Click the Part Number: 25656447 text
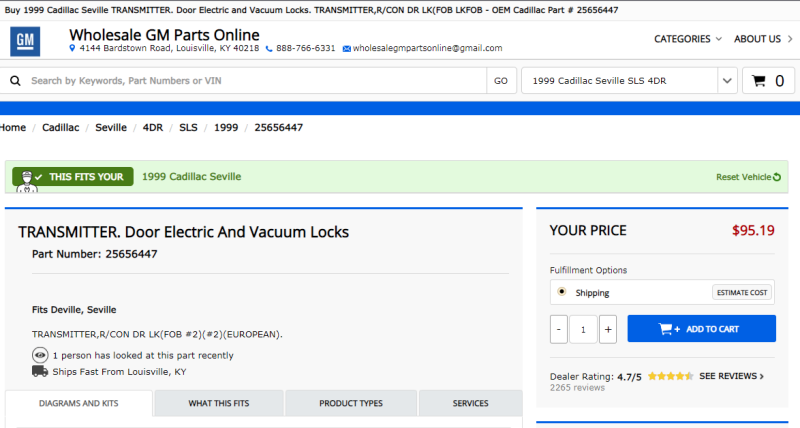800x428 pixels. pyautogui.click(x=94, y=254)
